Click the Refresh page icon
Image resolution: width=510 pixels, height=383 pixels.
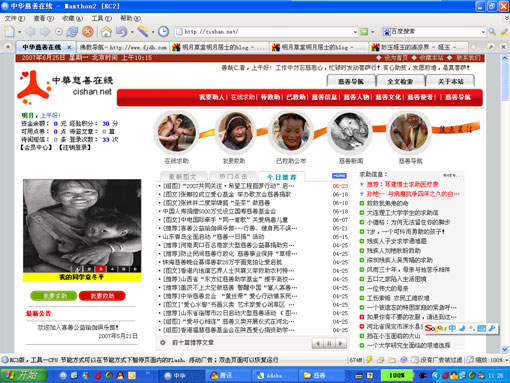pos(72,32)
